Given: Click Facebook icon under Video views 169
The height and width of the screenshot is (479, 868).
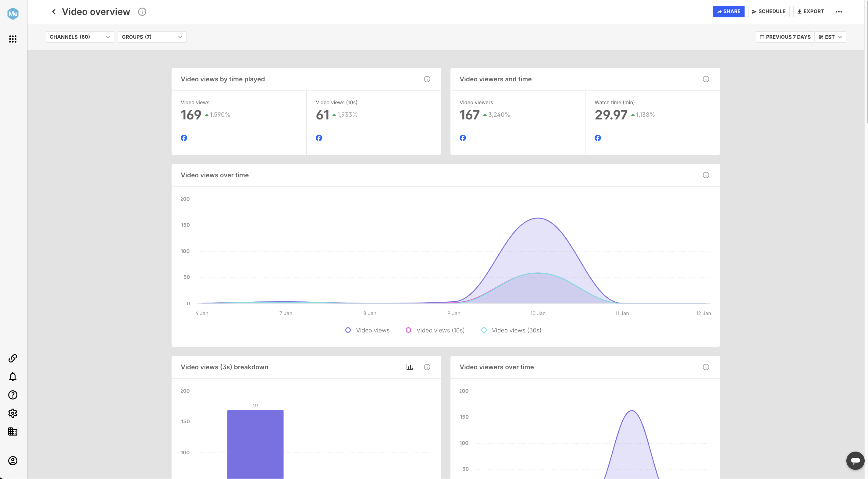Looking at the screenshot, I should [184, 138].
